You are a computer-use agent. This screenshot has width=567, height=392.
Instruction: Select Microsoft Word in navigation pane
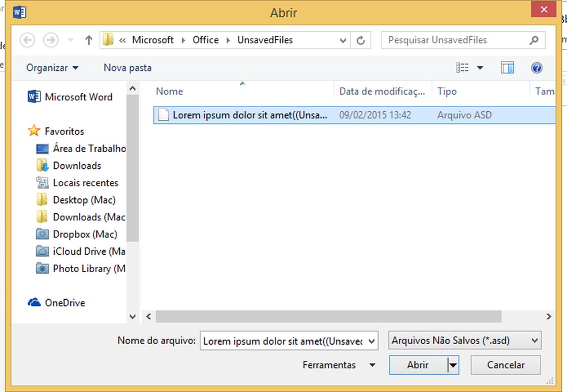[x=70, y=97]
